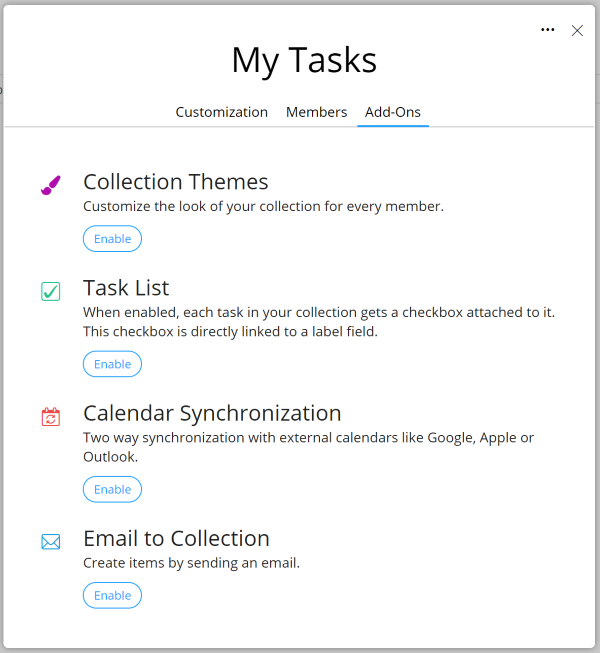Click the Task List heading
600x653 pixels.
pos(126,288)
